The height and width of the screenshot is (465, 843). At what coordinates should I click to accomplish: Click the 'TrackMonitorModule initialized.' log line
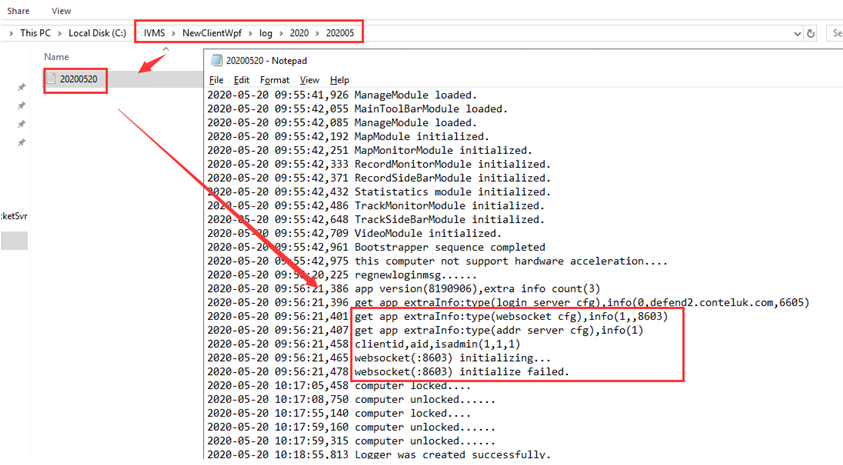click(x=376, y=206)
